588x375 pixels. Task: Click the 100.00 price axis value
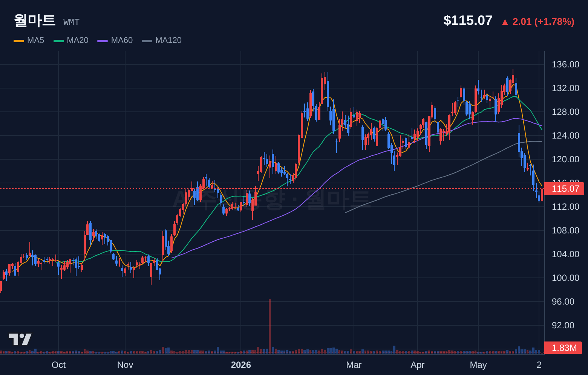(x=565, y=278)
